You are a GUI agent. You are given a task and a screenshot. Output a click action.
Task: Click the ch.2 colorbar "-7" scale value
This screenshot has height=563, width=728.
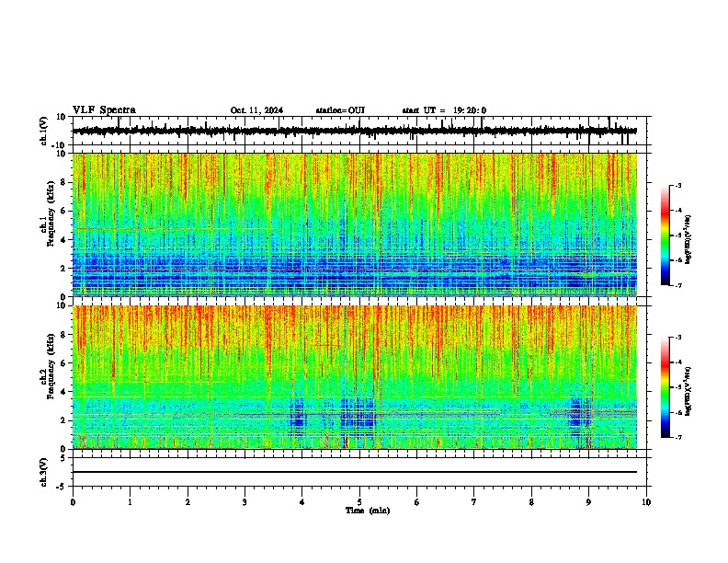[678, 437]
